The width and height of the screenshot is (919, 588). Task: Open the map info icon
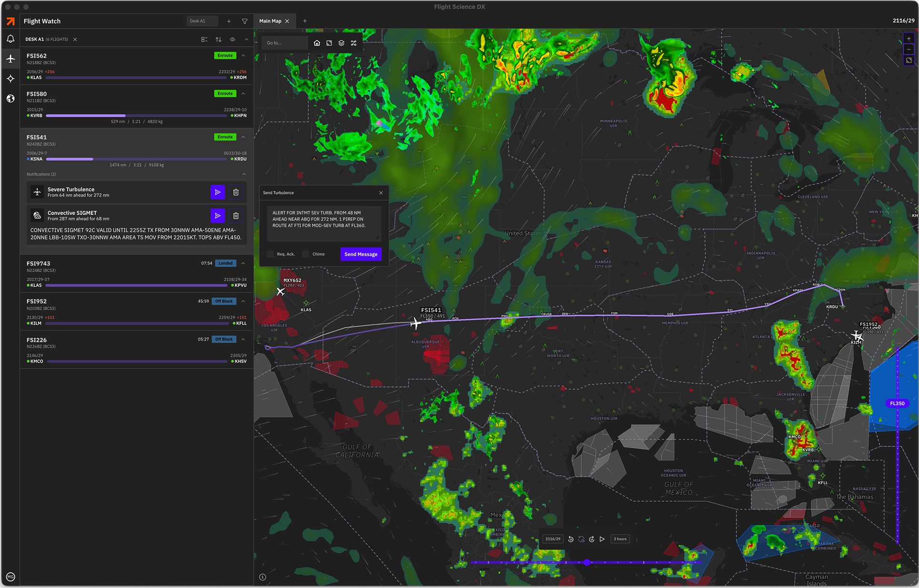[x=263, y=577]
